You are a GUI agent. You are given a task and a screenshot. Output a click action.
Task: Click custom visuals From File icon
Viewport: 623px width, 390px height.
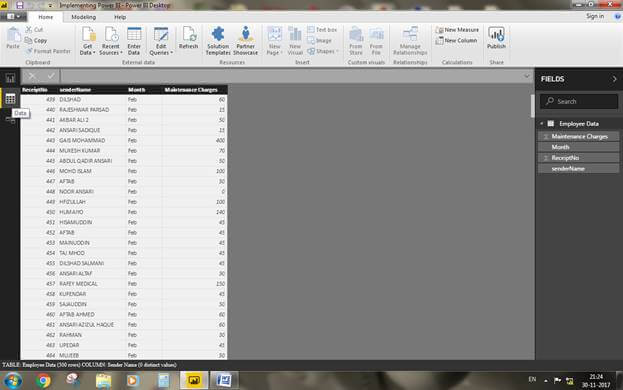(x=376, y=35)
